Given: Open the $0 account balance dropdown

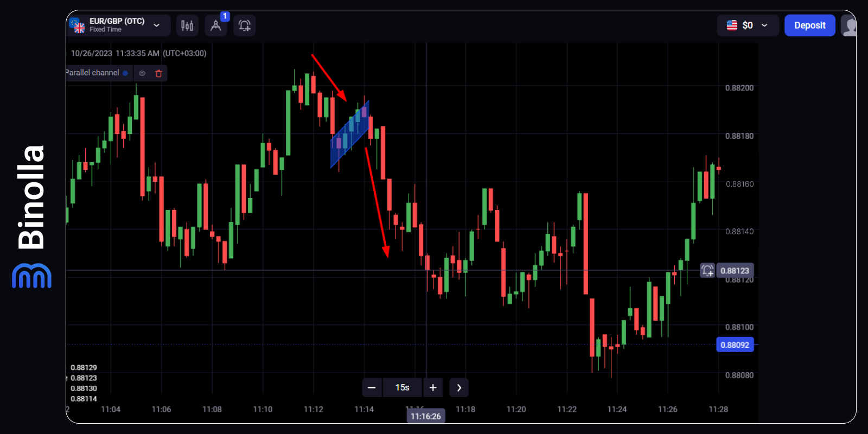Looking at the screenshot, I should pos(748,25).
